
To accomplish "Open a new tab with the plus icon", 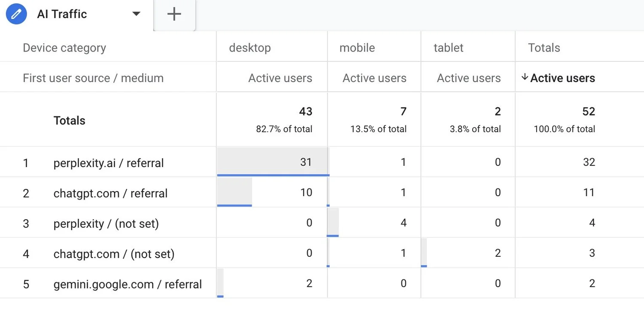I will 173,14.
